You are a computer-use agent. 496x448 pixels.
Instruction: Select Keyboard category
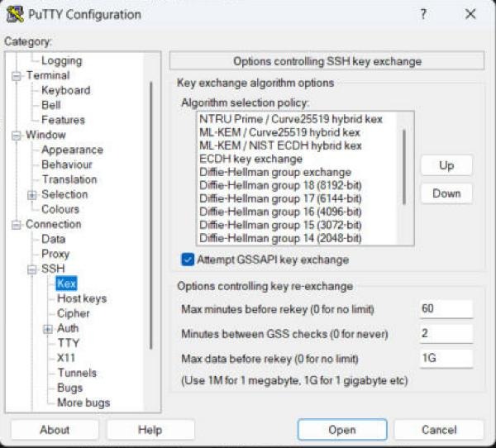pos(66,90)
